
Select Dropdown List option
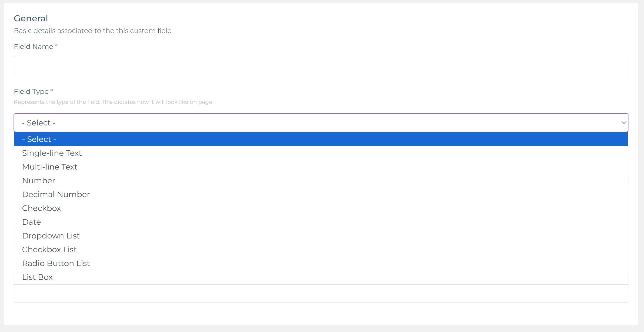click(51, 236)
